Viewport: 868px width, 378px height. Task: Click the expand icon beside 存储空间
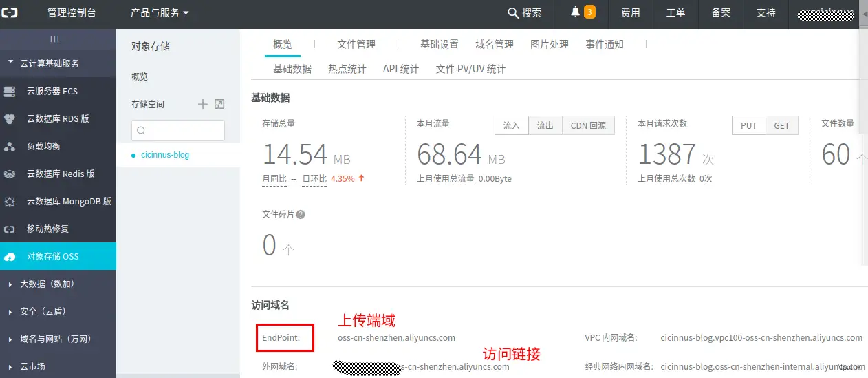(219, 104)
